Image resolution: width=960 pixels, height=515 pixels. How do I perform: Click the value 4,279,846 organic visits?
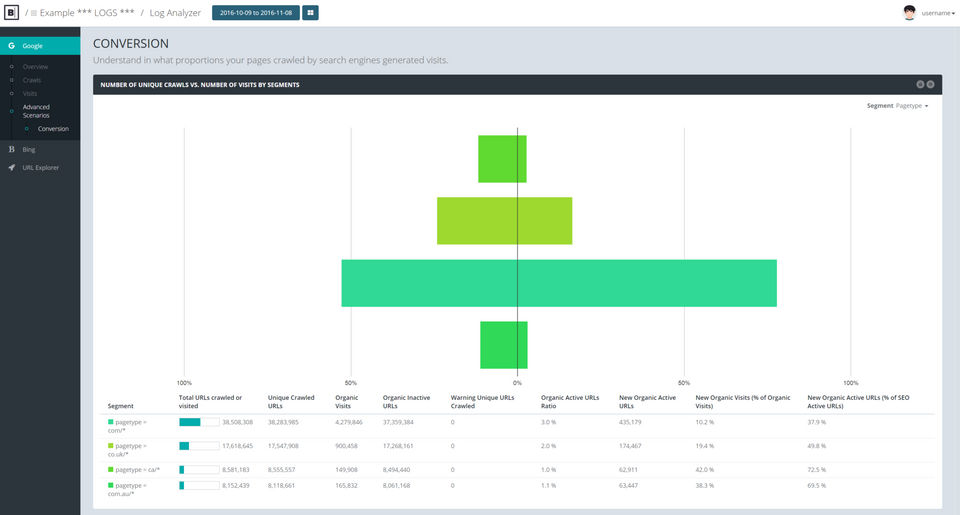coord(348,422)
